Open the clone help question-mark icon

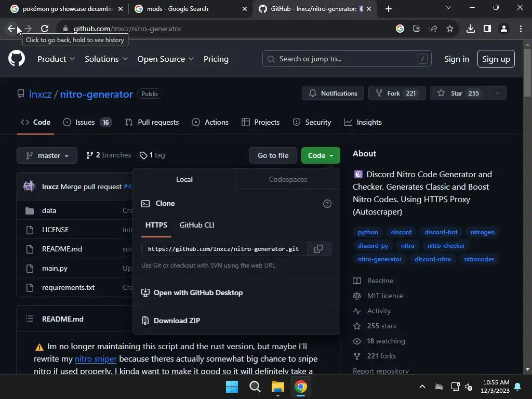coord(327,204)
